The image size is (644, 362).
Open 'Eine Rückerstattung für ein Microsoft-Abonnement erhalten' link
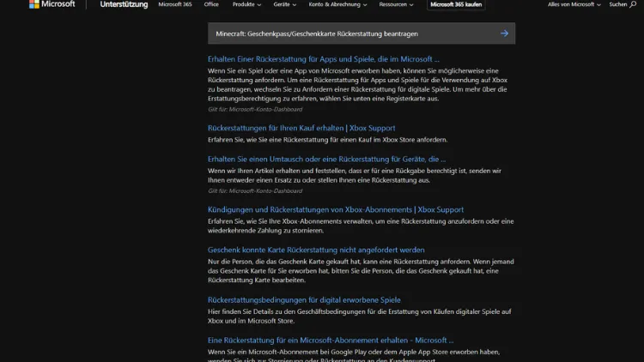(x=331, y=341)
